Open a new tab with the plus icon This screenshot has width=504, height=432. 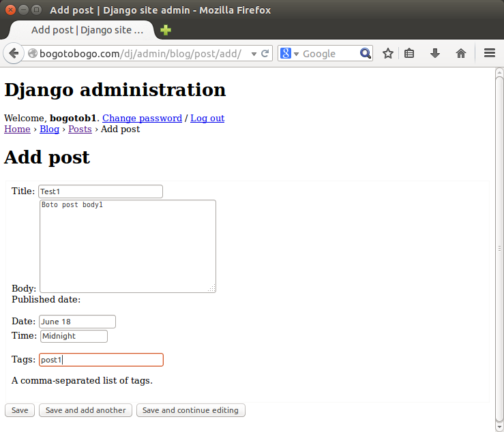(166, 30)
